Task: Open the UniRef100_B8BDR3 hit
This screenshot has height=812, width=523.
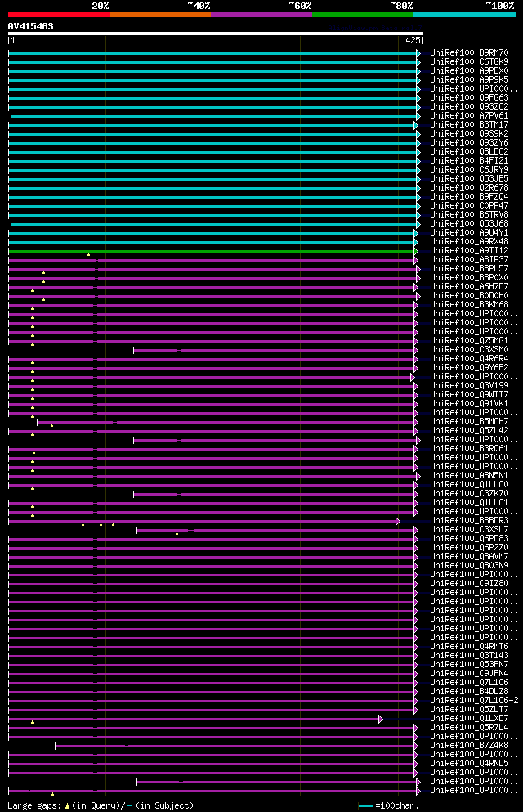Action: (x=469, y=520)
